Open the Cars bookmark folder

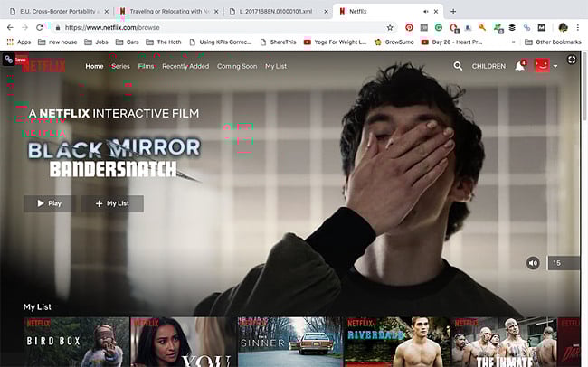(128, 42)
